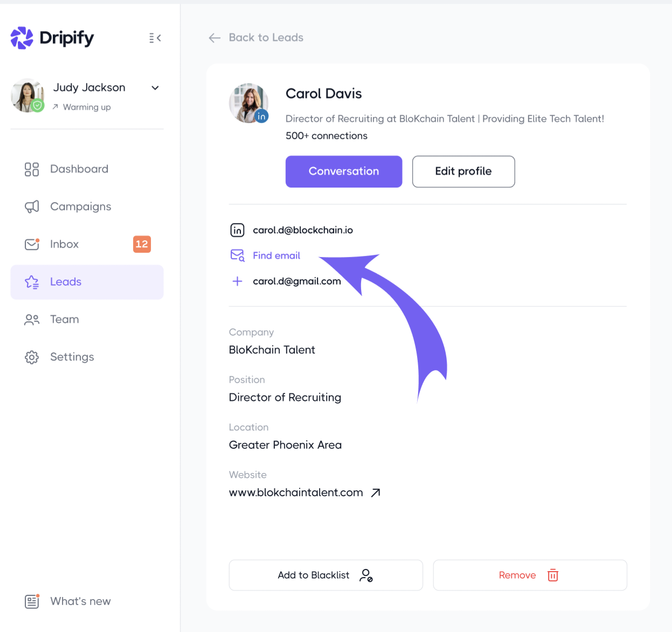Click the plus icon beside carol.d@gmail.com

pos(237,281)
